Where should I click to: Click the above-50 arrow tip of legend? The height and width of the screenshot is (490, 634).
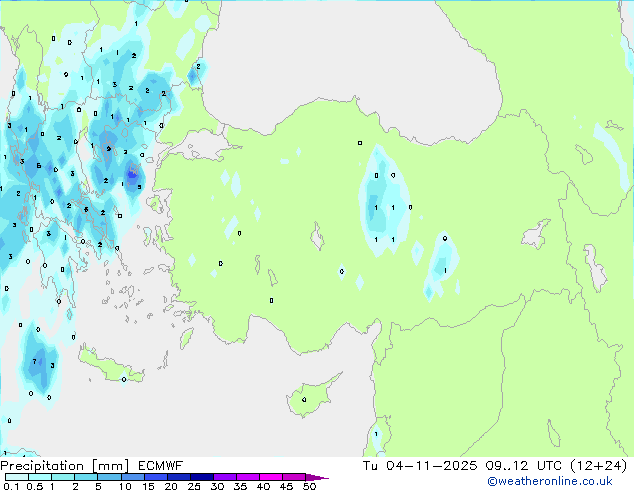coord(317,477)
